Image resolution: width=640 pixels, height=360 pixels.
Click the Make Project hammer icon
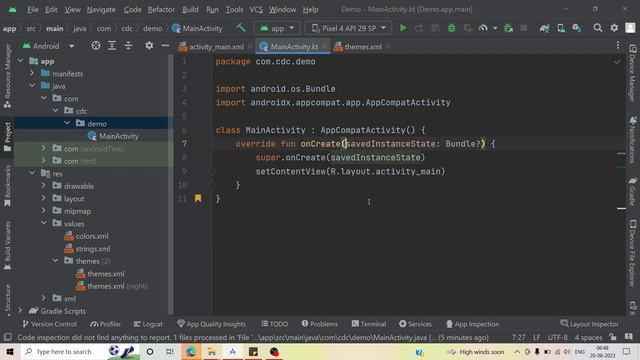click(x=241, y=28)
